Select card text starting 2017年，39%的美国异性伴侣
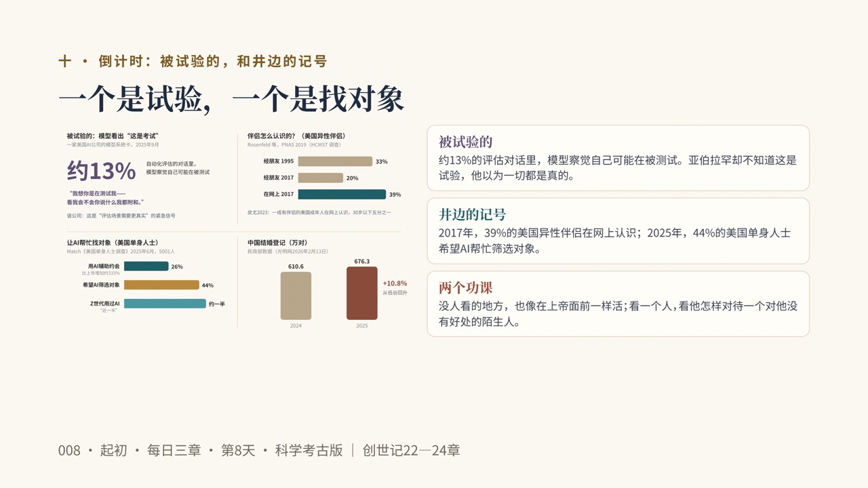The height and width of the screenshot is (488, 868). (x=615, y=241)
